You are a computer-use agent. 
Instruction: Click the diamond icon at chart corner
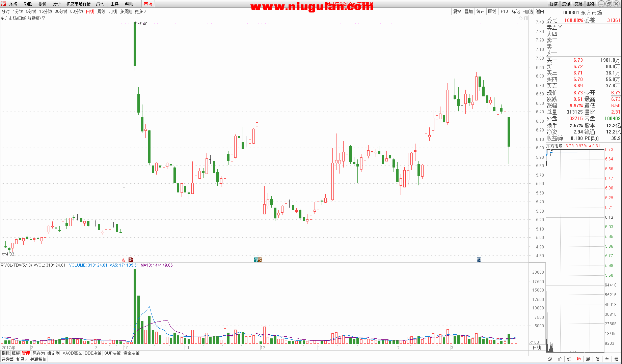coord(521,18)
